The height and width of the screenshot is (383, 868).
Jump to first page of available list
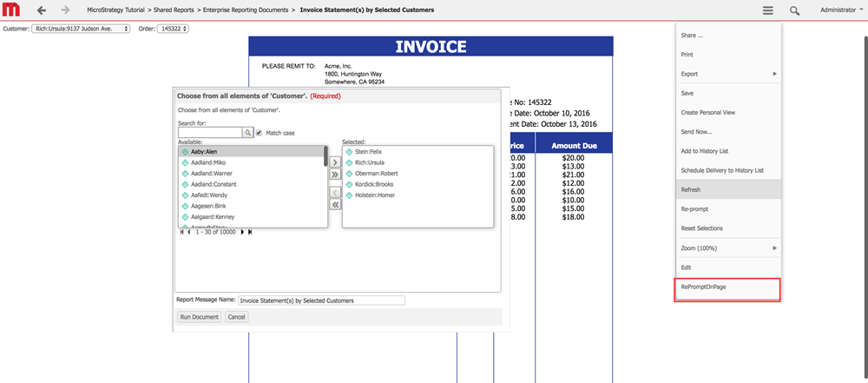click(x=181, y=232)
